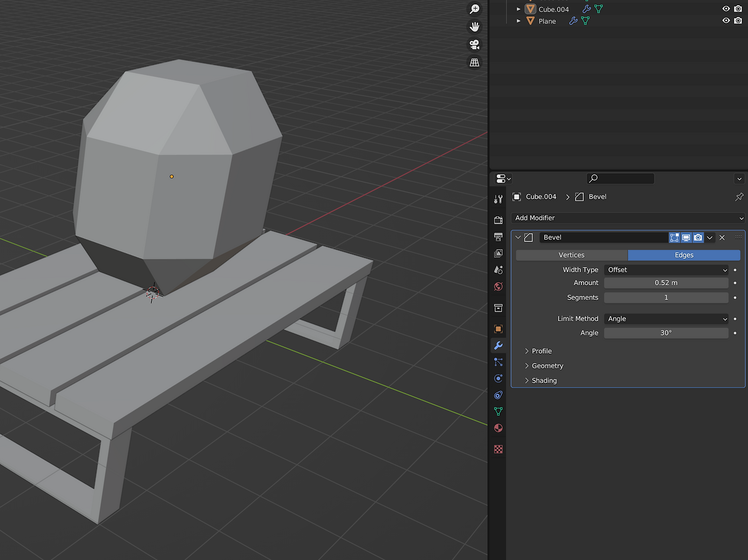This screenshot has height=560, width=748.
Task: Open the Object Constraints properties tab
Action: click(498, 395)
